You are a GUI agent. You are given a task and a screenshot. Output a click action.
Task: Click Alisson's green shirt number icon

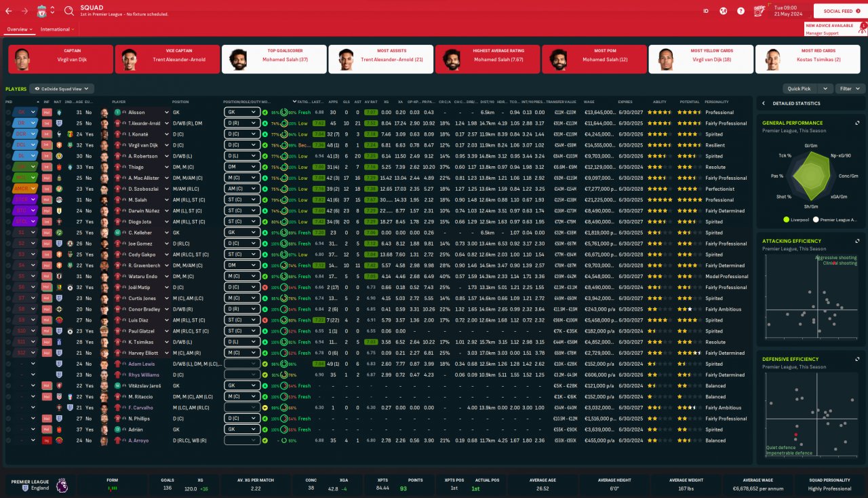117,112
